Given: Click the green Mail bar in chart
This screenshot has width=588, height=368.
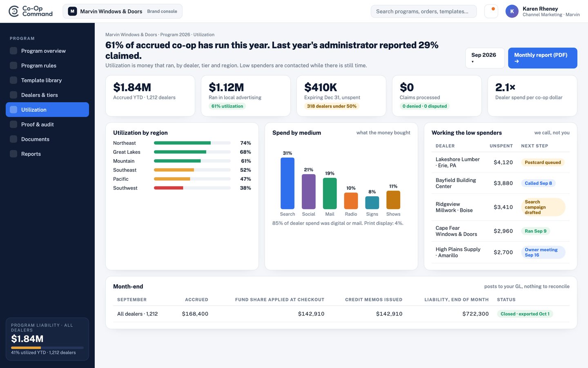Looking at the screenshot, I should point(330,193).
